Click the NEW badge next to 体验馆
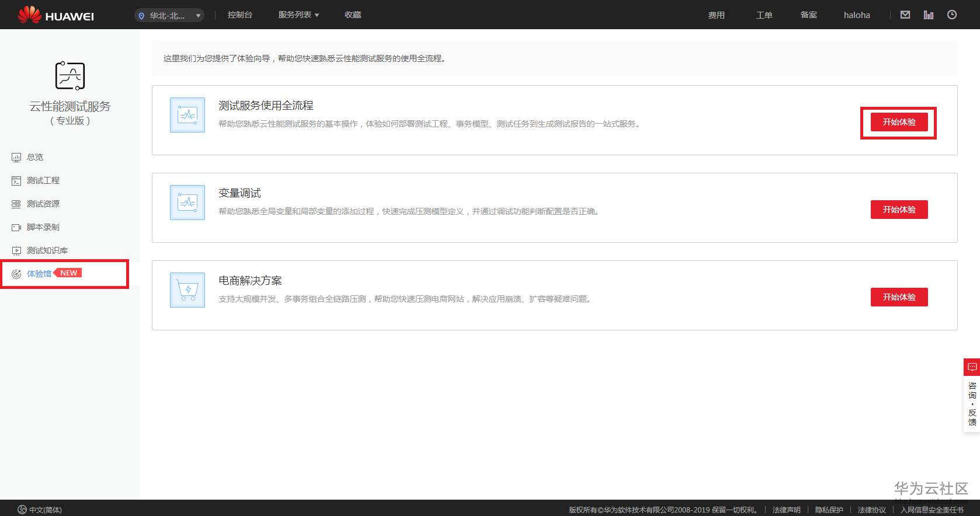Viewport: 980px width, 516px height. tap(68, 273)
